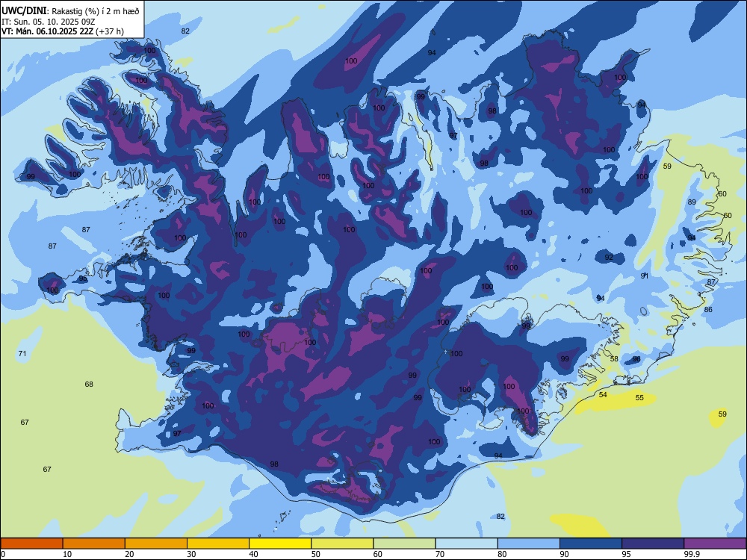The height and width of the screenshot is (560, 747).
Task: Click the 'UWC/DINI: Rakastig (%) í 2 m hæð' title
Action: (70, 11)
